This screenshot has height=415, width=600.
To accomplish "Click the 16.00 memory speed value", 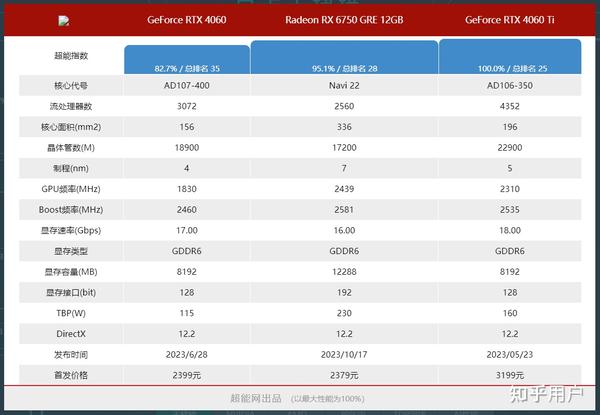I will pos(344,230).
